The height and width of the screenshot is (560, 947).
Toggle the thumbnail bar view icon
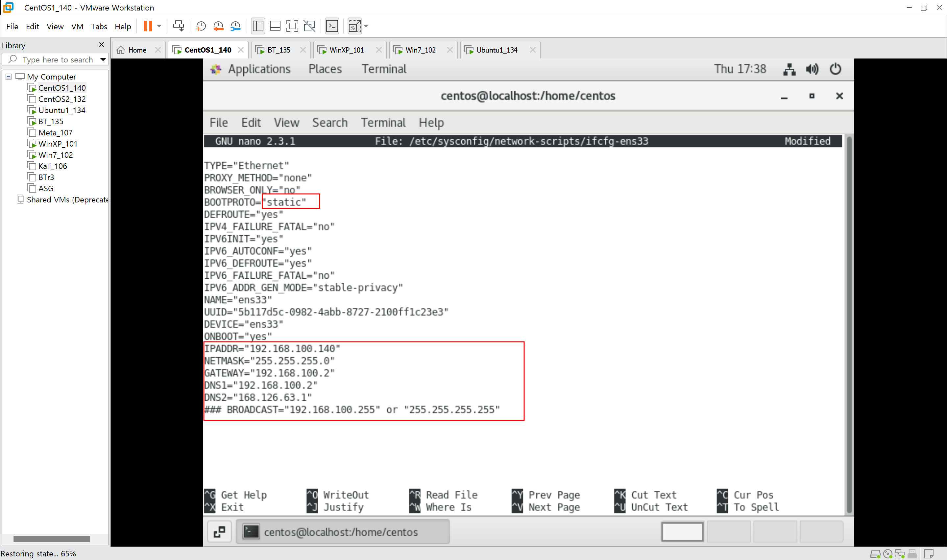(275, 26)
